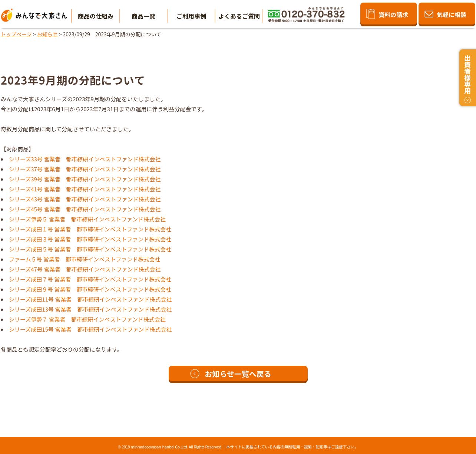The height and width of the screenshot is (454, 476).
Task: Open the 出資者様専用 side tab
Action: click(x=467, y=78)
